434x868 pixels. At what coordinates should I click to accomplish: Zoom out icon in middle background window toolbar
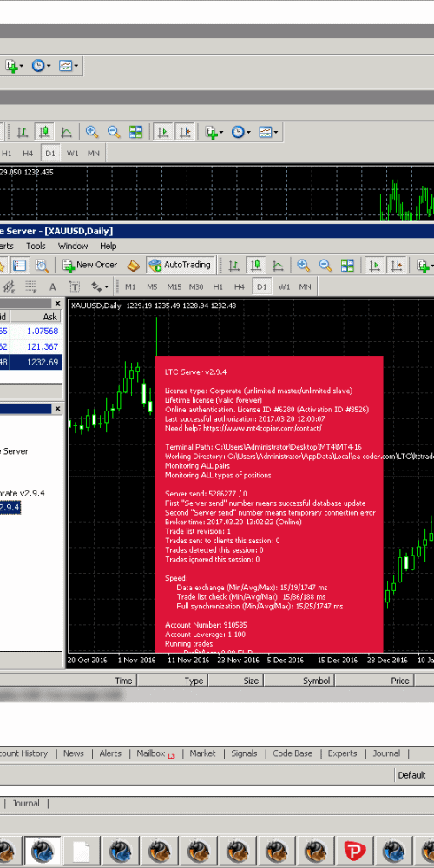pyautogui.click(x=114, y=132)
